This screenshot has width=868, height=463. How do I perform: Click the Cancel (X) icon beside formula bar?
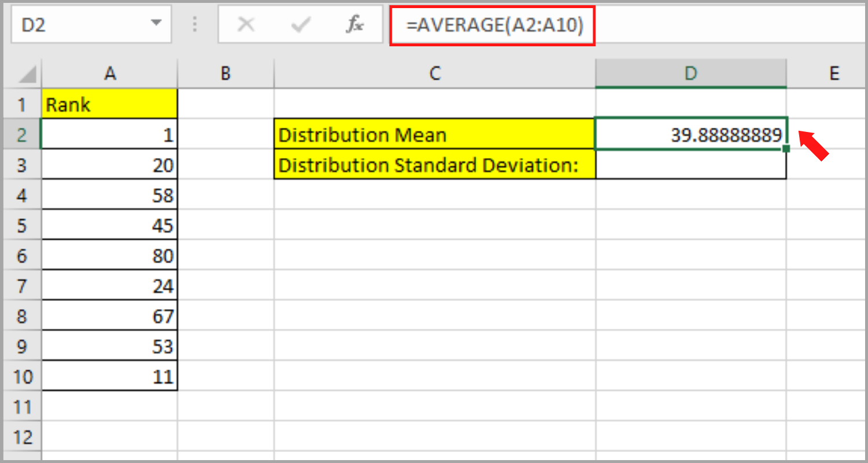pos(246,24)
